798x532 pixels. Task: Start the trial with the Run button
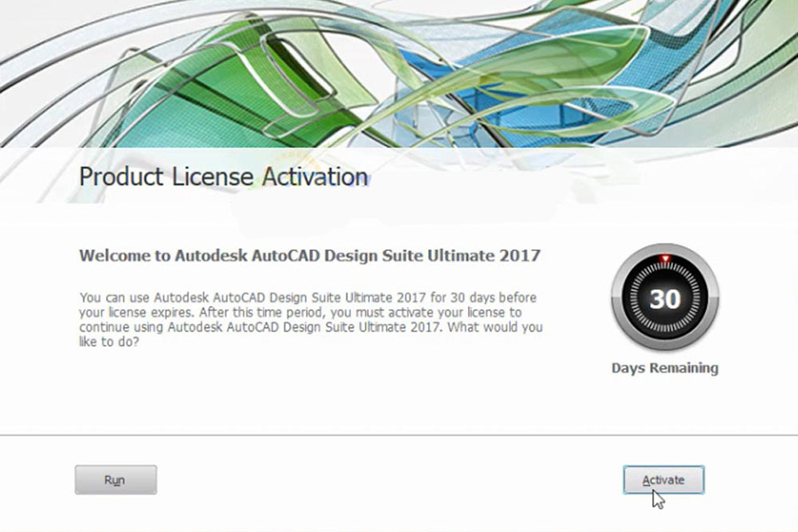coord(115,480)
